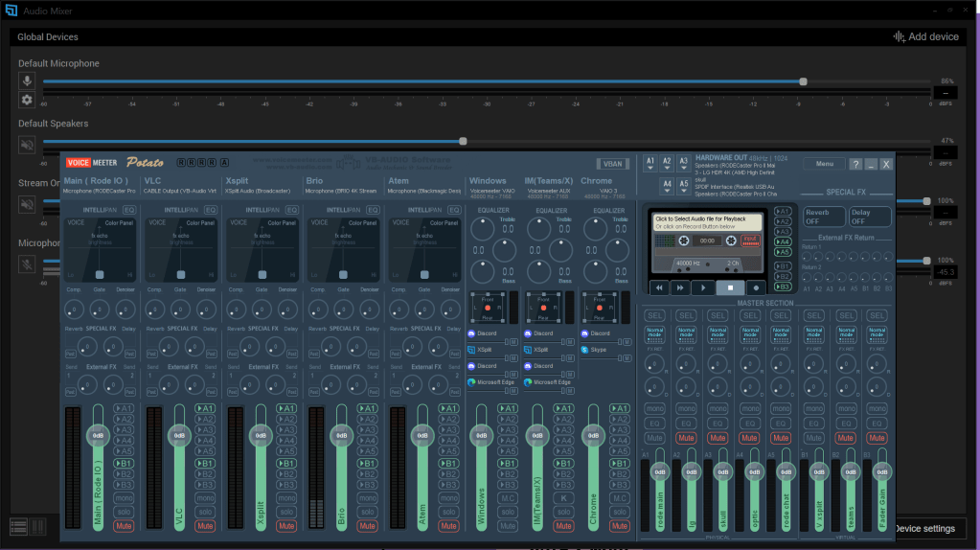Viewport: 980px width, 550px height.
Task: Start playback on the cassette recorder
Action: click(704, 287)
